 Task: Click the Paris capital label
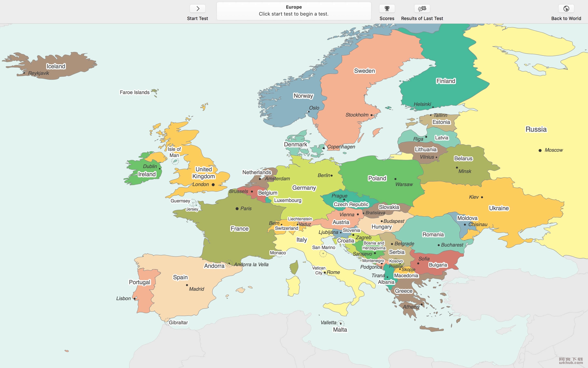coord(246,209)
